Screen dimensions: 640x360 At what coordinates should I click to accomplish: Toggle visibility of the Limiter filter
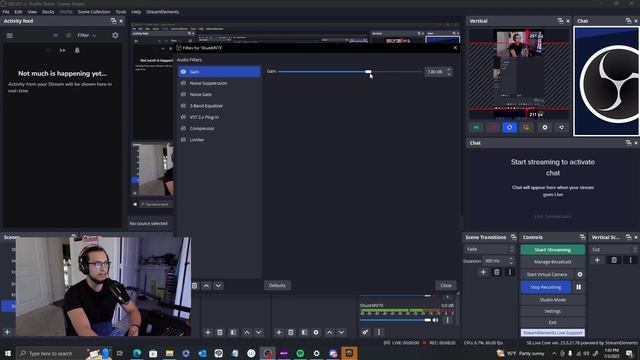tap(183, 140)
